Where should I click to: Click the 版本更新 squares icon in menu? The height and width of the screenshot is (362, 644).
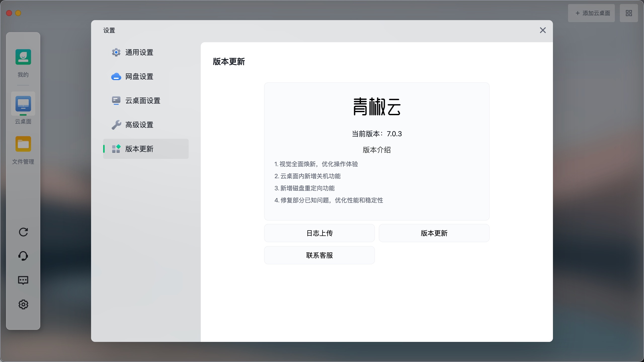[x=116, y=149]
